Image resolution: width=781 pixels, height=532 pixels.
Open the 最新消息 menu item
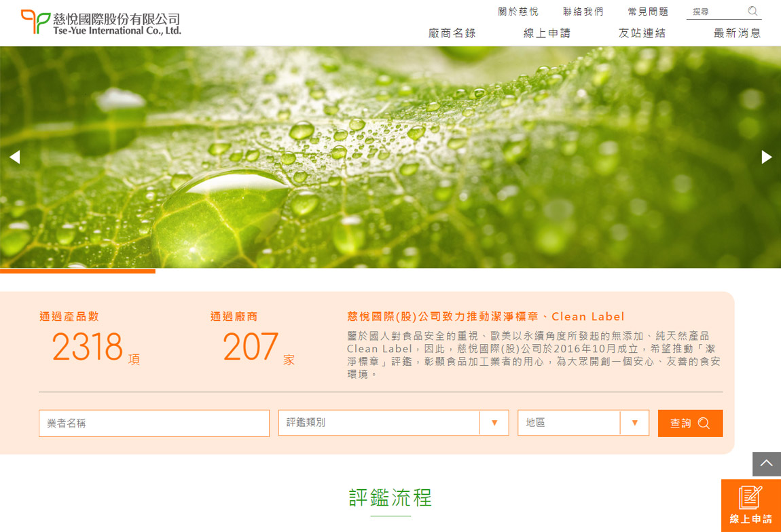737,33
